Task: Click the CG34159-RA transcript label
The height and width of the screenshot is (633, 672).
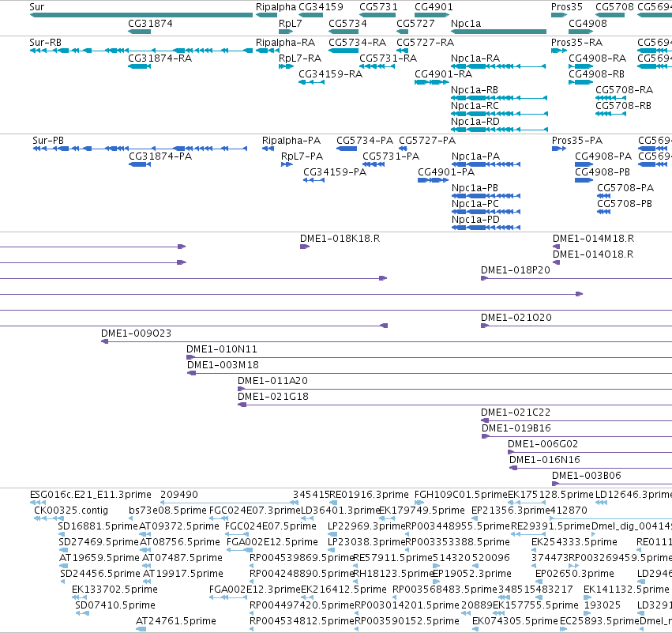Action: [330, 73]
